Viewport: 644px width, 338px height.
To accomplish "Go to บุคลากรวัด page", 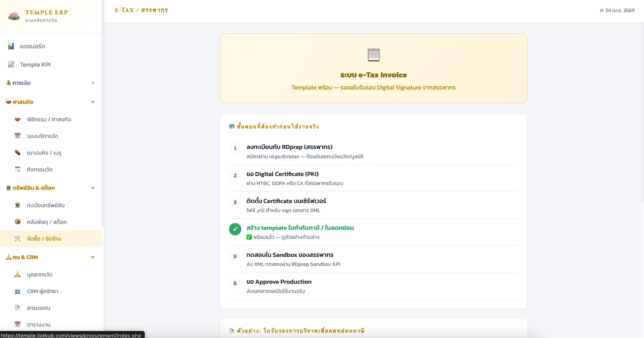I will pyautogui.click(x=51, y=274).
